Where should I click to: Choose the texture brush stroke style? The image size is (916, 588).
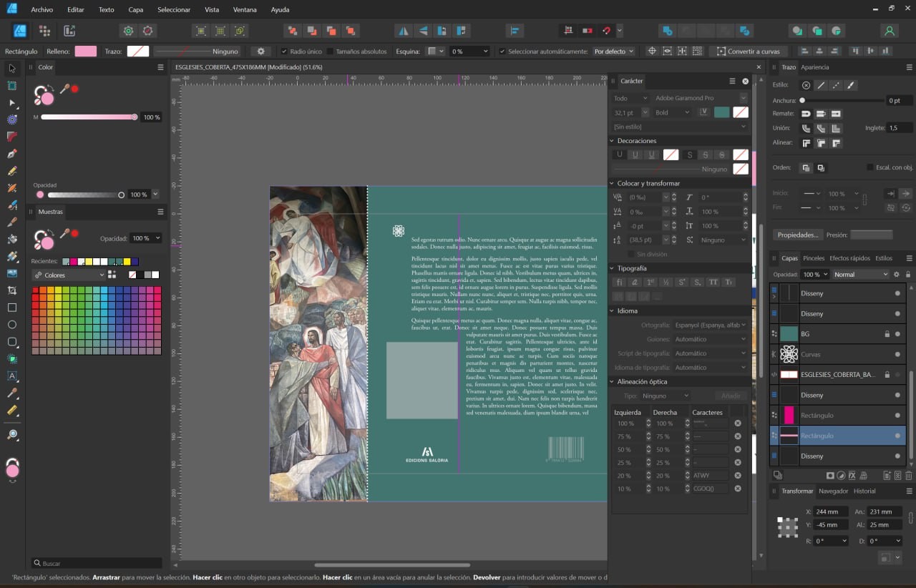coord(851,85)
